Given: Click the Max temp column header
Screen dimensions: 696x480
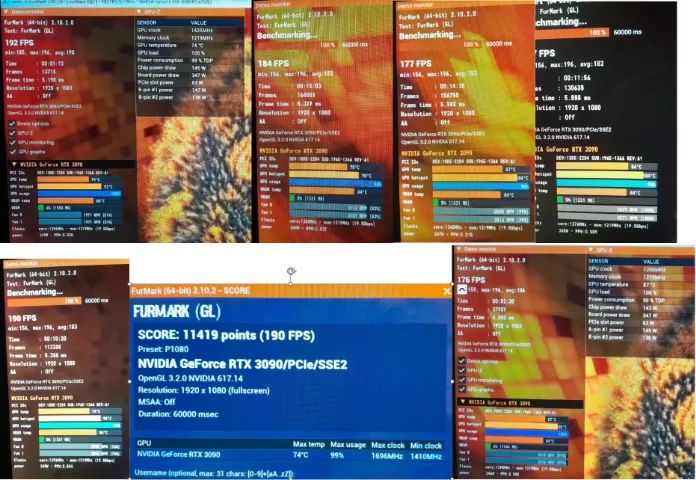Looking at the screenshot, I should coord(308,444).
